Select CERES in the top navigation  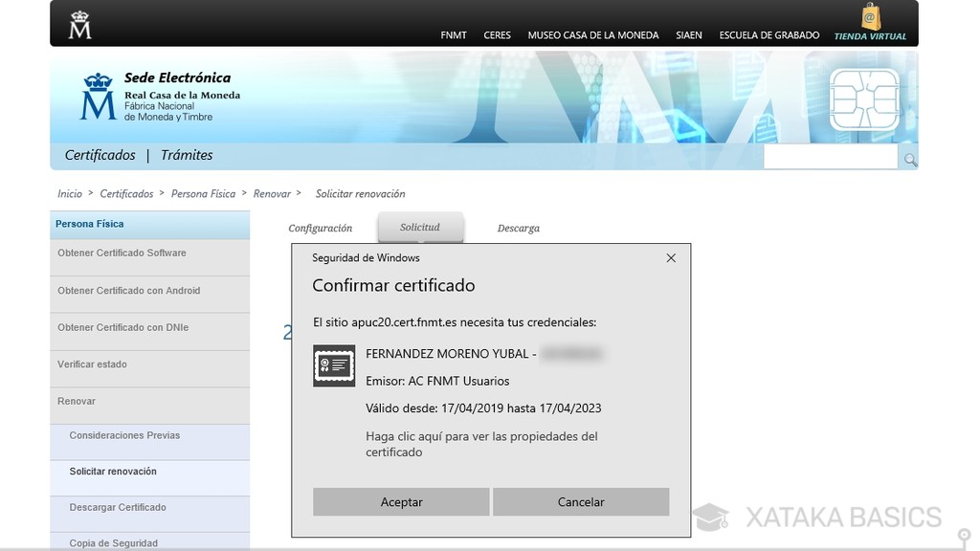pyautogui.click(x=497, y=34)
